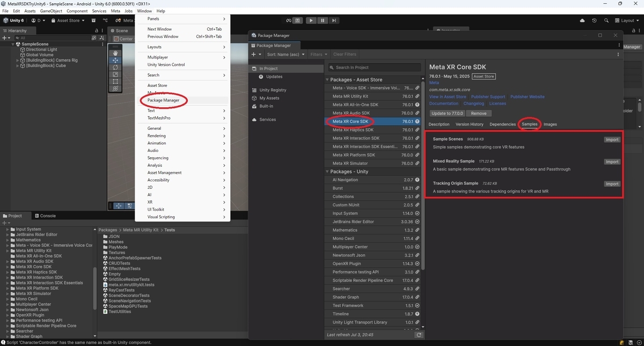Select Meta XR Haptics SDK package row
Screen dimensions: 644x346
[x=374, y=130]
